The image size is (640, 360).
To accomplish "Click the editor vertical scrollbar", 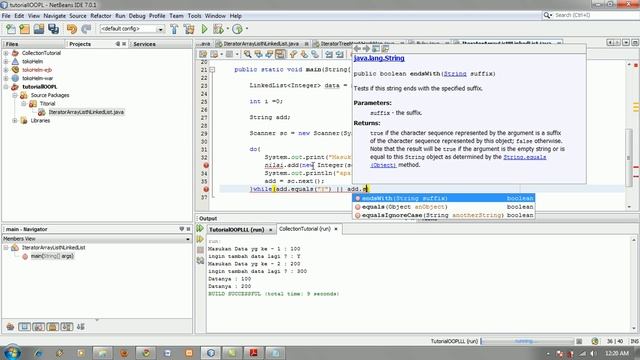I will click(x=629, y=158).
